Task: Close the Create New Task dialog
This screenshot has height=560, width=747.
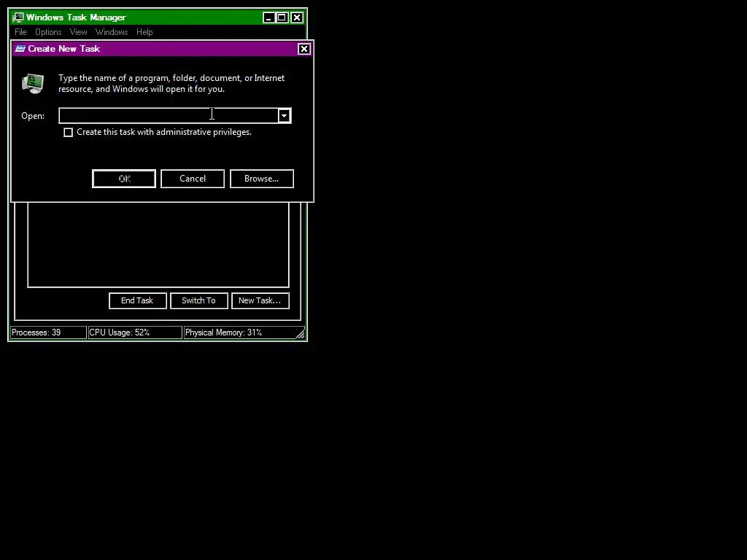Action: [x=304, y=49]
